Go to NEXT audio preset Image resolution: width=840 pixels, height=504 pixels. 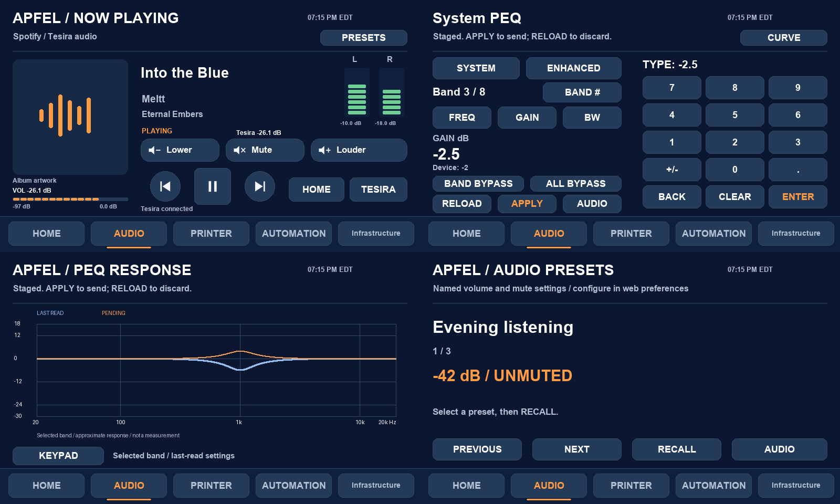click(x=577, y=449)
